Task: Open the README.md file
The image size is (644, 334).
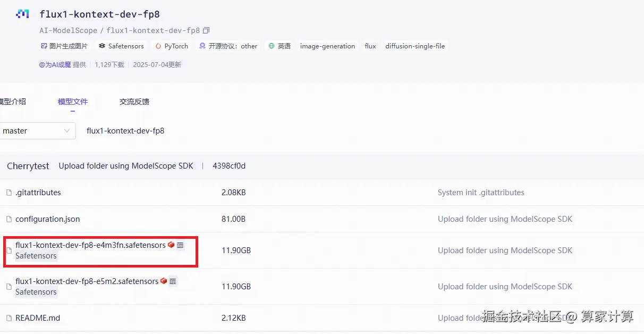Action: (38, 318)
